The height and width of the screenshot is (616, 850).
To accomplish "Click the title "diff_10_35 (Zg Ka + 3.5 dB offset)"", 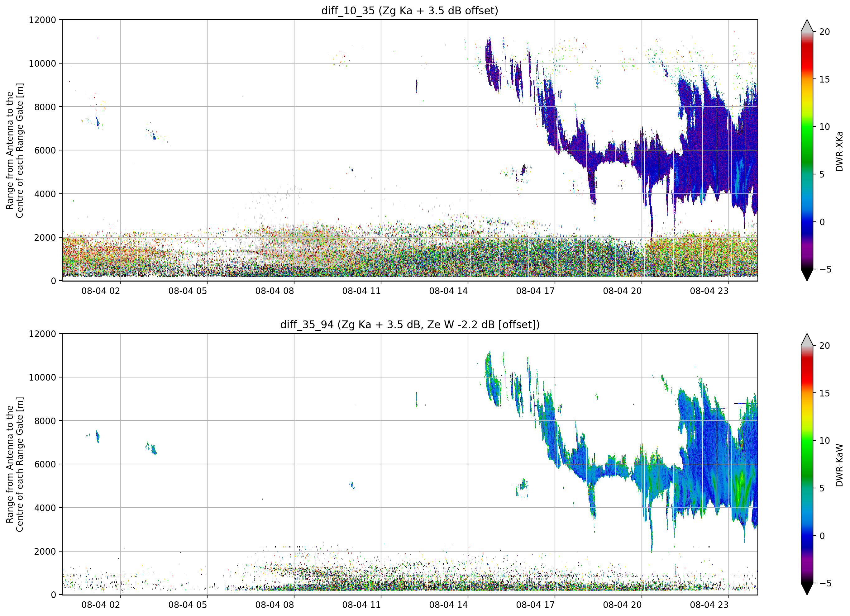I will pos(410,11).
